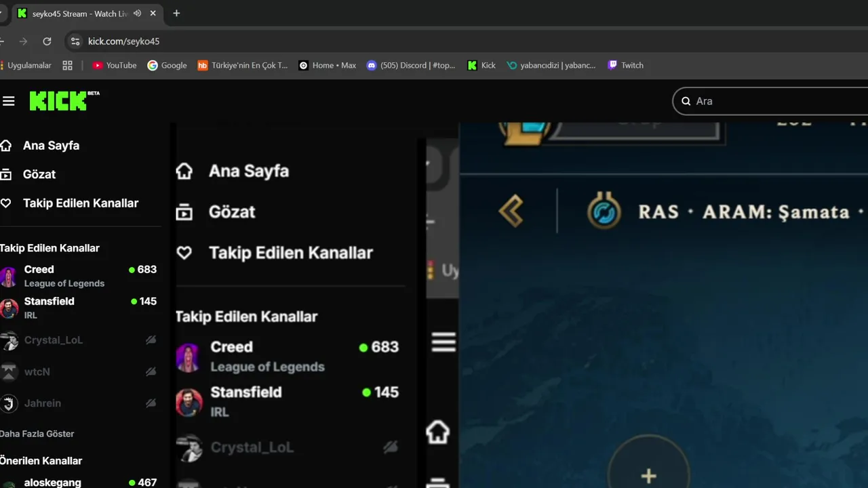Click enlarged Creed entry inside the stream video
868x488 pixels.
click(x=288, y=357)
